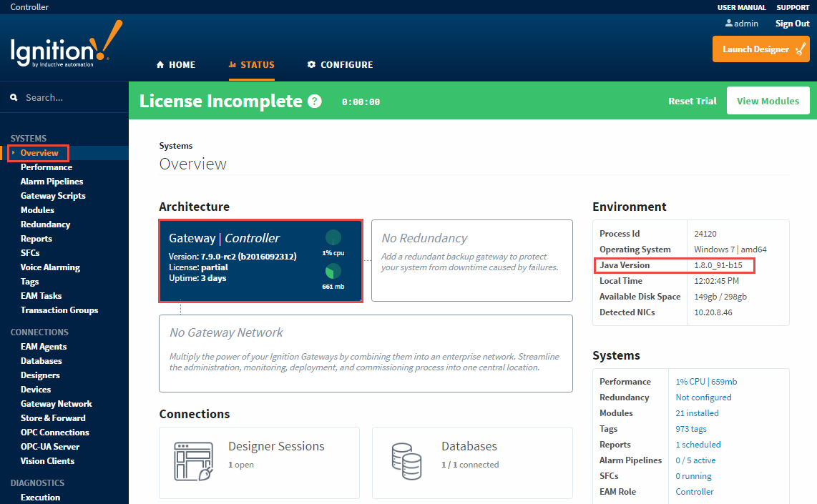Click the Ignition logo
Image resolution: width=817 pixels, height=504 pixels.
[x=66, y=49]
